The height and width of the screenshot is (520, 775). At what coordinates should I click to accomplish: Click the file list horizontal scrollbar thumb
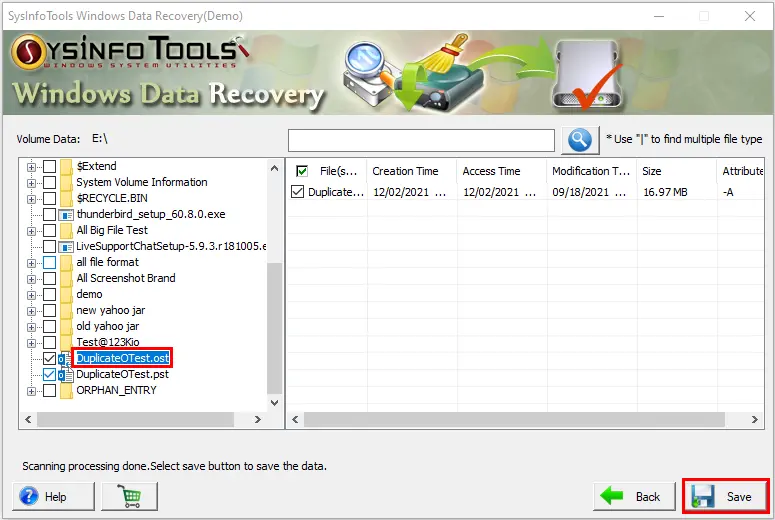(x=514, y=420)
